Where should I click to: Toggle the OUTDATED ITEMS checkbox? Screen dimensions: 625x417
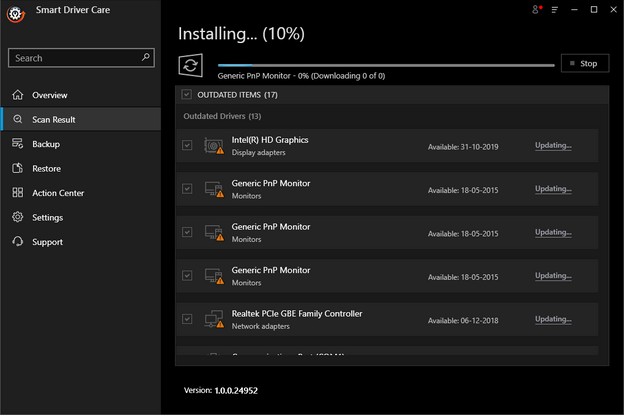(187, 95)
